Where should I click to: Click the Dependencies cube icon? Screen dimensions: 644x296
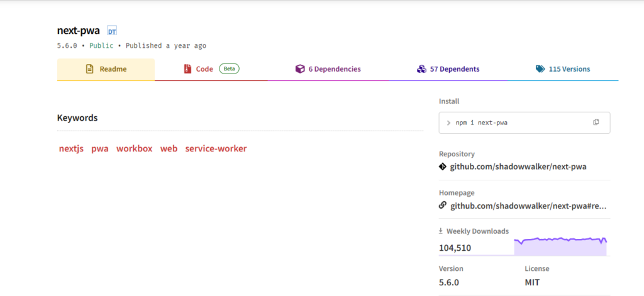(x=300, y=69)
